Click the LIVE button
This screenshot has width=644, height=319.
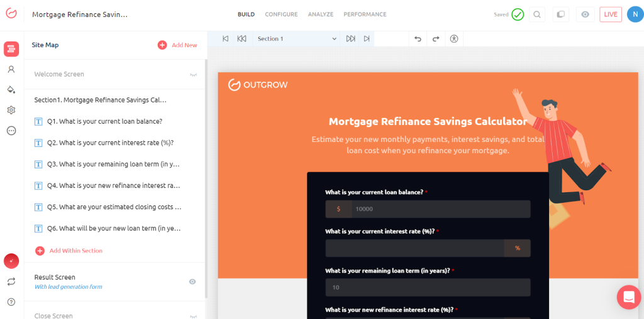tap(610, 14)
